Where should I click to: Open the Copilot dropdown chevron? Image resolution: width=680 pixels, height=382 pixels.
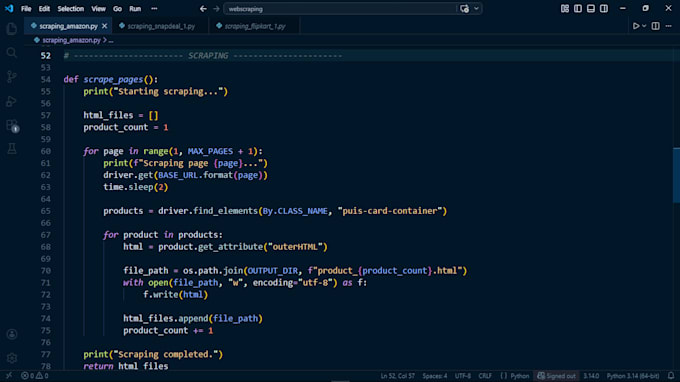coord(476,9)
